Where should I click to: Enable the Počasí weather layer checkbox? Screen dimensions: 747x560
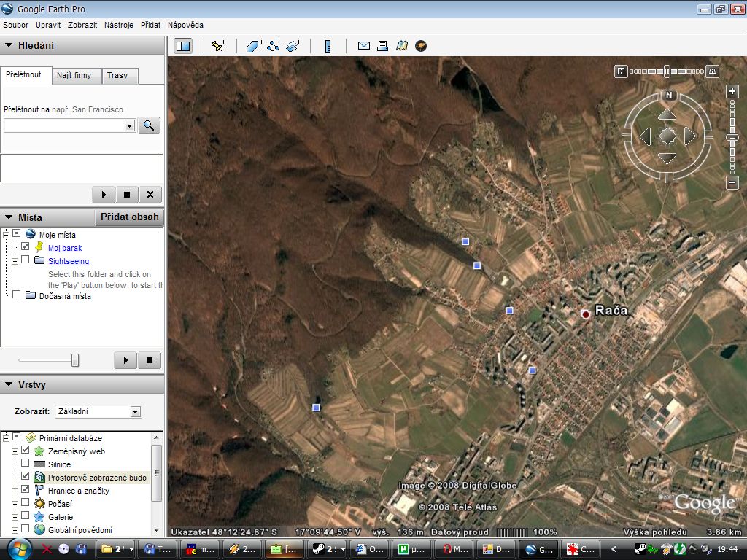coord(26,503)
